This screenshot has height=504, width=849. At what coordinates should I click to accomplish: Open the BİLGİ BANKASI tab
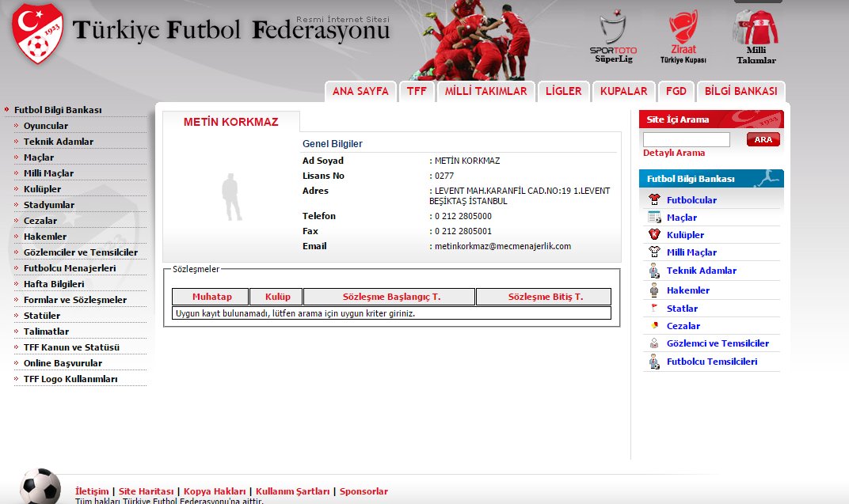(x=740, y=92)
